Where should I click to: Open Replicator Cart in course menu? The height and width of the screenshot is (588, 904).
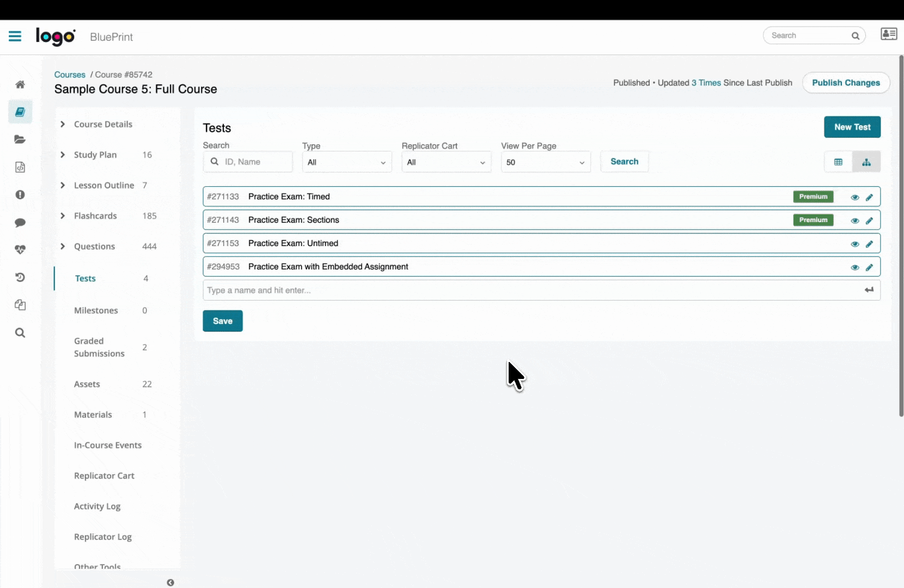point(104,475)
